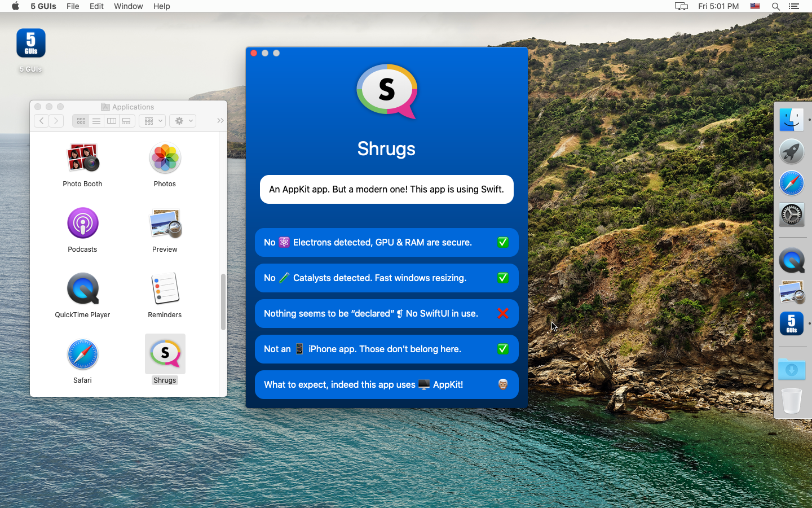Open the Window menu
812x508 pixels.
[x=128, y=6]
